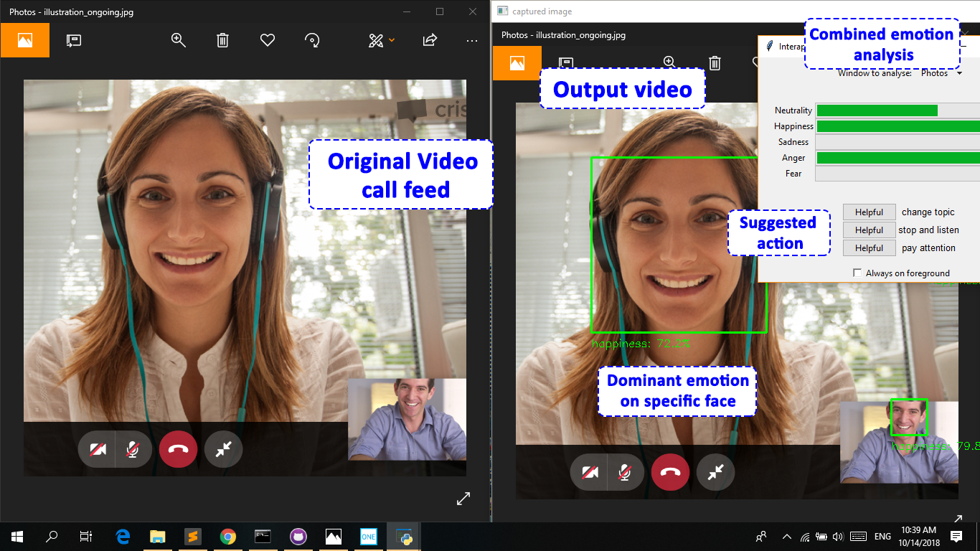
Task: Switch to Google Chrome on the taskbar
Action: coord(228,537)
